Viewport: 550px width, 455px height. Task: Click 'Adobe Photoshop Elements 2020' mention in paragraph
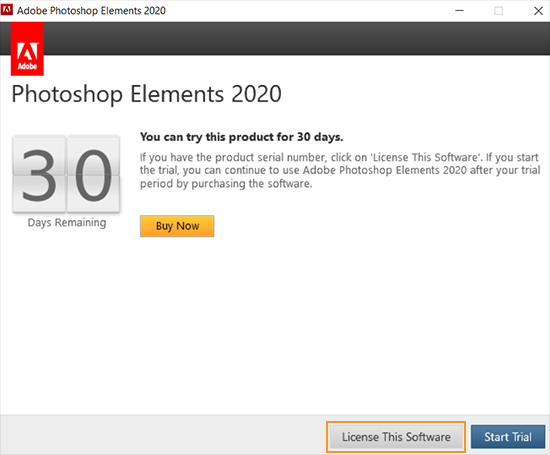(385, 170)
